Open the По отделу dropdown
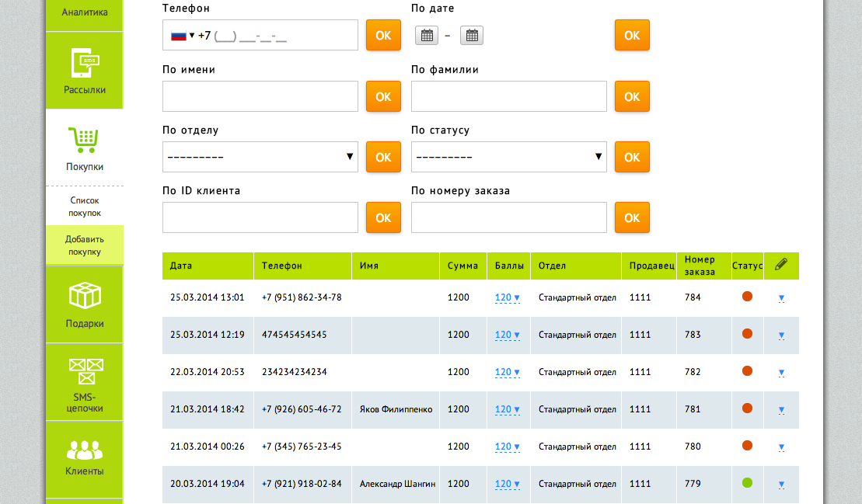862x504 pixels. [x=260, y=157]
